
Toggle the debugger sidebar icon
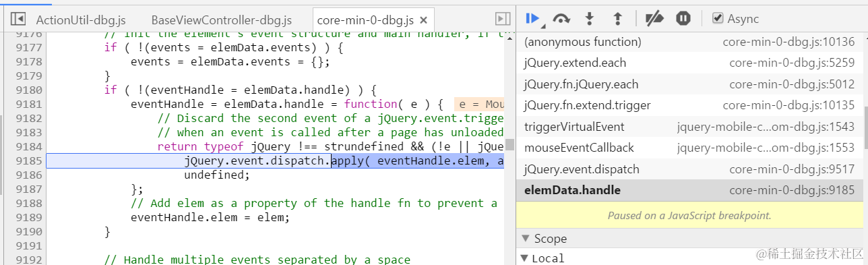(x=502, y=19)
